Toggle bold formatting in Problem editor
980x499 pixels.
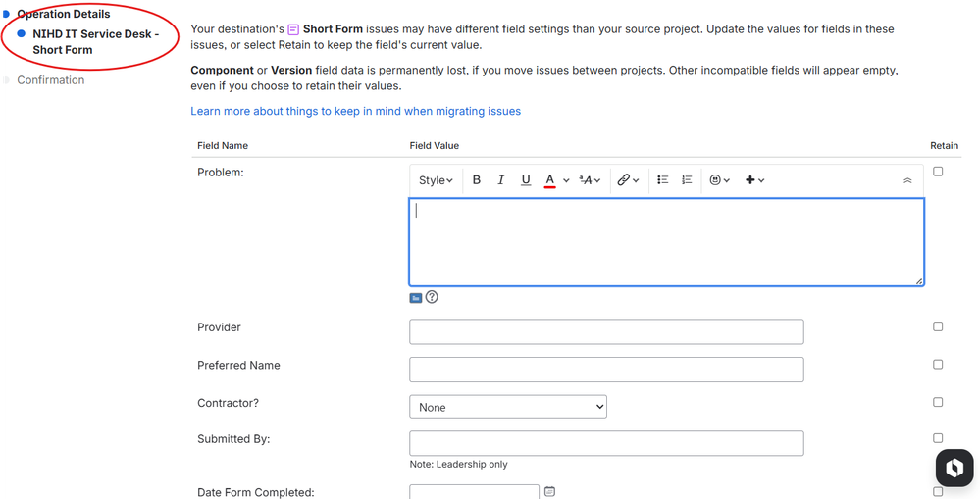[x=476, y=179]
